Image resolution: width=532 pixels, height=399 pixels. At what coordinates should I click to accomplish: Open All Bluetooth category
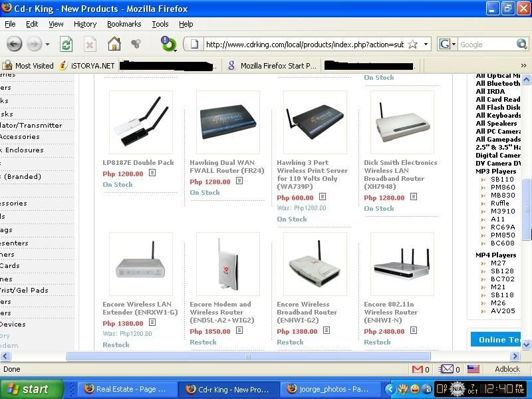pos(497,84)
